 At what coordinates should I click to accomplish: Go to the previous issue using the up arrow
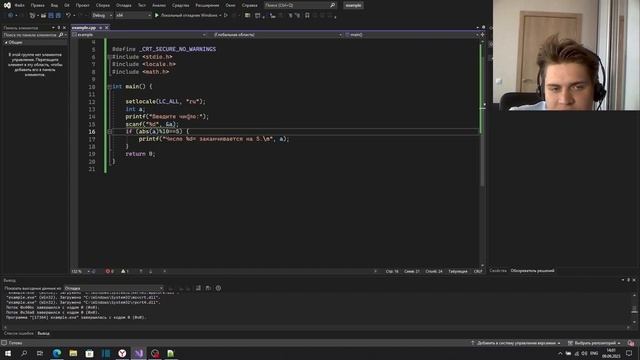click(x=141, y=271)
